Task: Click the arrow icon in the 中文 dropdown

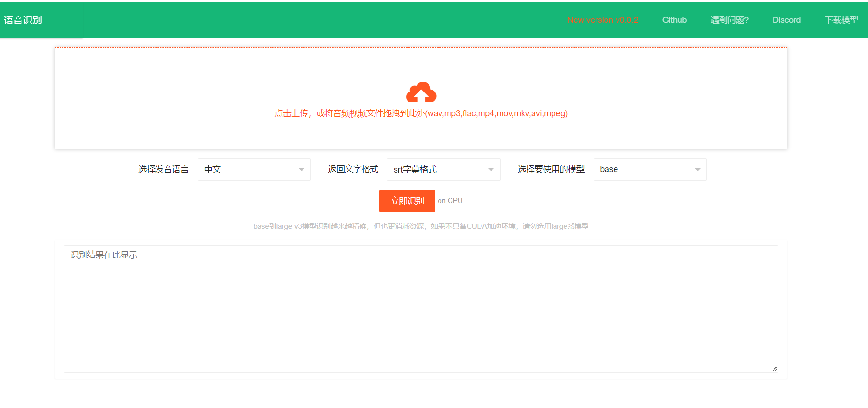Action: pos(301,170)
